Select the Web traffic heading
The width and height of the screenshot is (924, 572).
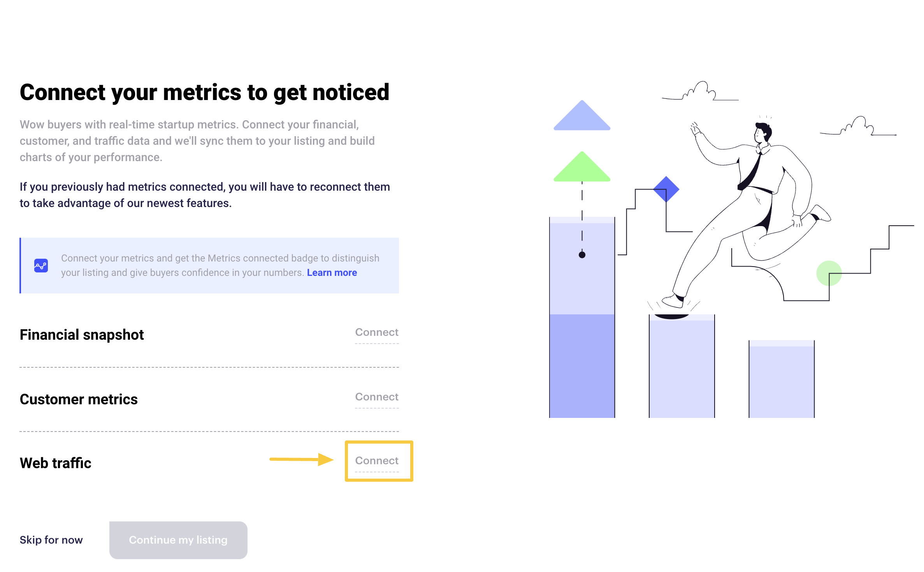coord(56,463)
